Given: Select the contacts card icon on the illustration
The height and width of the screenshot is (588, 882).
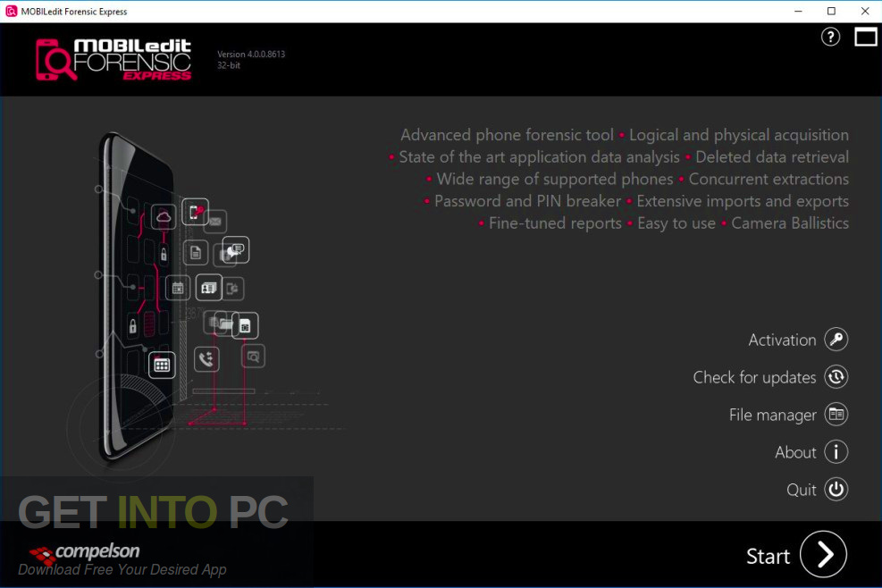Looking at the screenshot, I should (208, 288).
